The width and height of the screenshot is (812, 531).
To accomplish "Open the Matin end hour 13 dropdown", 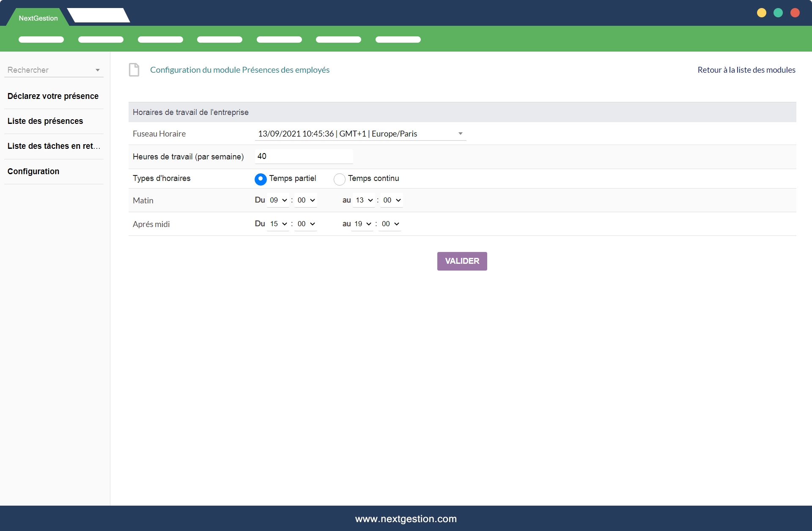I will [x=364, y=200].
